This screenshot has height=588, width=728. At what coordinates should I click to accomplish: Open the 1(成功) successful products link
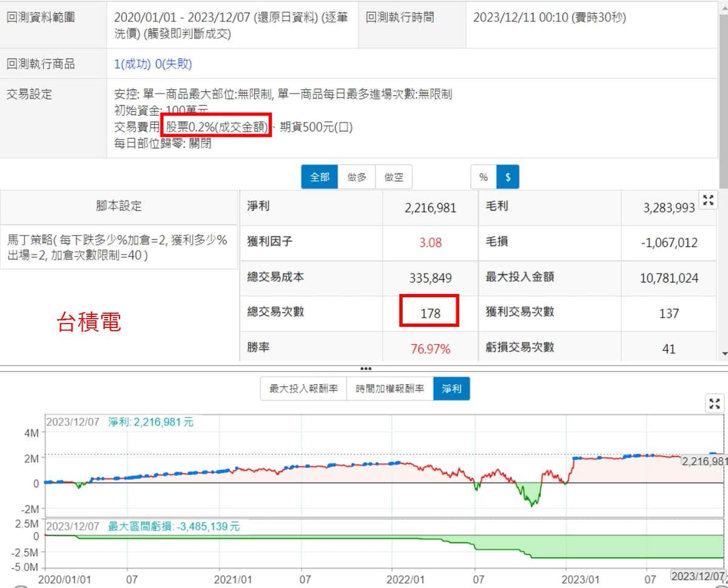132,64
